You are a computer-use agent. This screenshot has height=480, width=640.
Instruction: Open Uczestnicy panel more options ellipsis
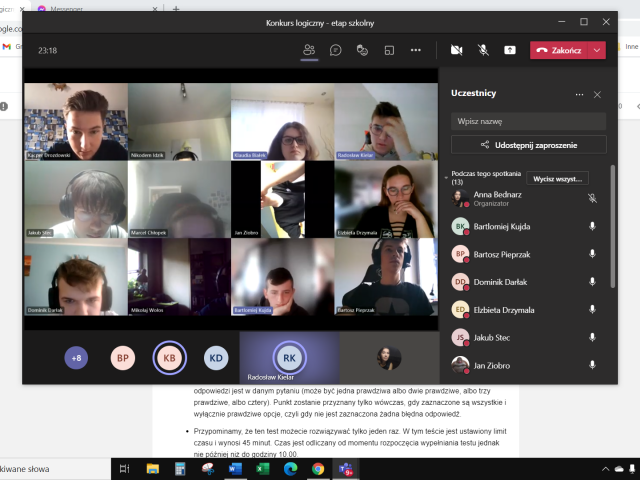(579, 94)
